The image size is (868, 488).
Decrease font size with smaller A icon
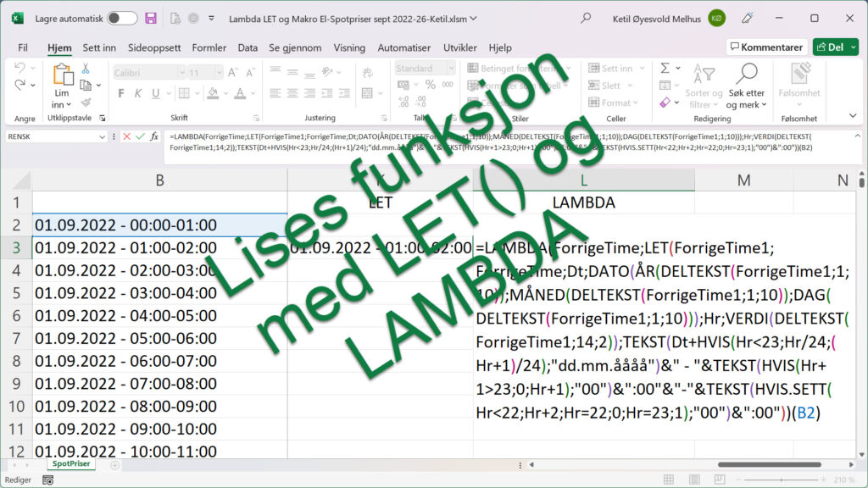(x=250, y=73)
